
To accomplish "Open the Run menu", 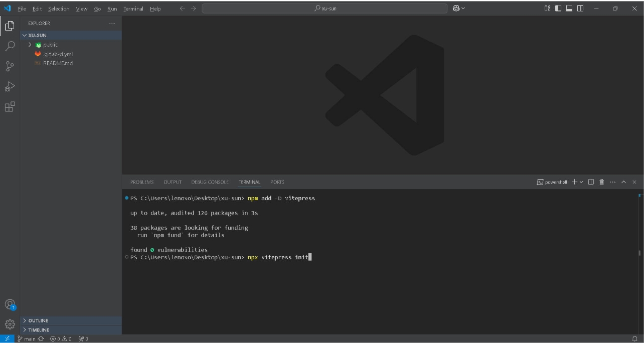I will pos(112,9).
